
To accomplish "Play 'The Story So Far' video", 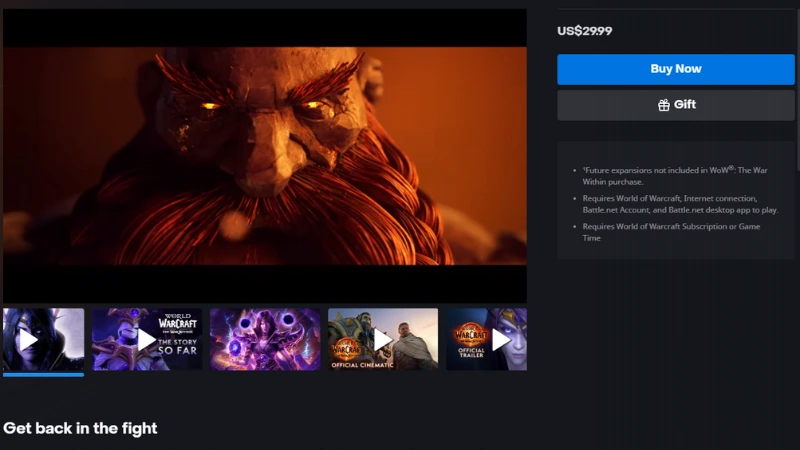I will point(147,340).
